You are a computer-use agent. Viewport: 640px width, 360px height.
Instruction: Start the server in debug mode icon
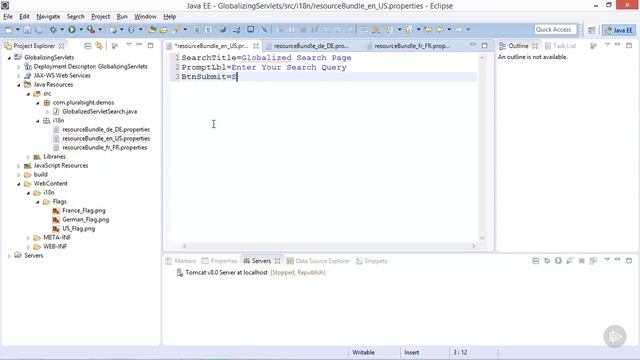point(547,260)
